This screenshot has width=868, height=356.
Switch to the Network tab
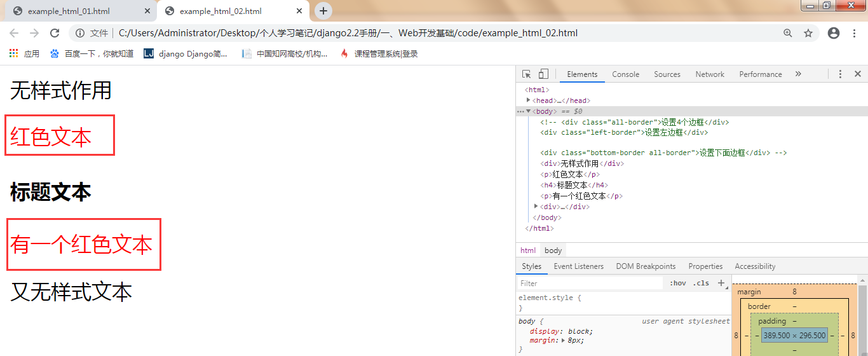(710, 74)
